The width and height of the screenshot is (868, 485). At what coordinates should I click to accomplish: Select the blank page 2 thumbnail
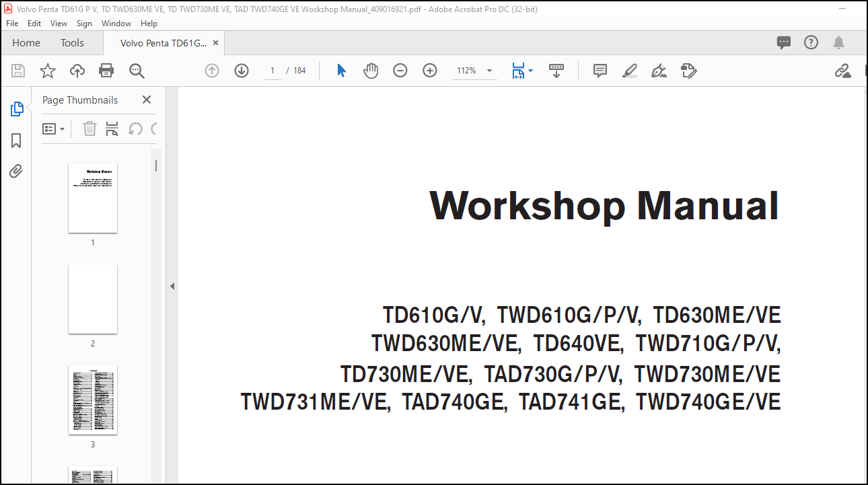pyautogui.click(x=93, y=299)
